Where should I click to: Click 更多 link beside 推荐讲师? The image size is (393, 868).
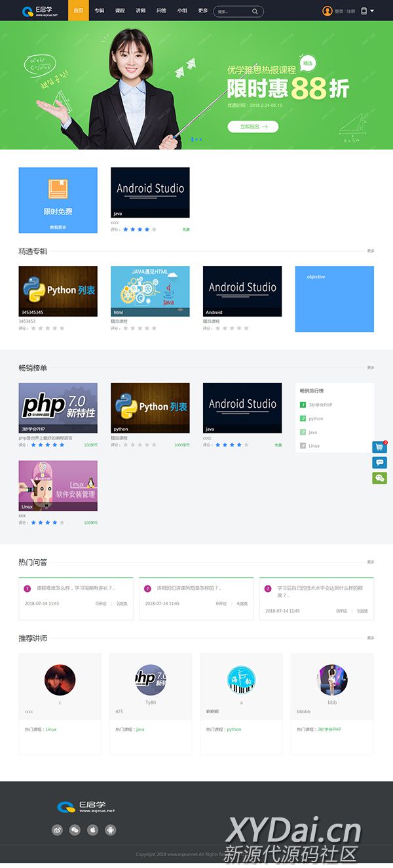pyautogui.click(x=371, y=637)
